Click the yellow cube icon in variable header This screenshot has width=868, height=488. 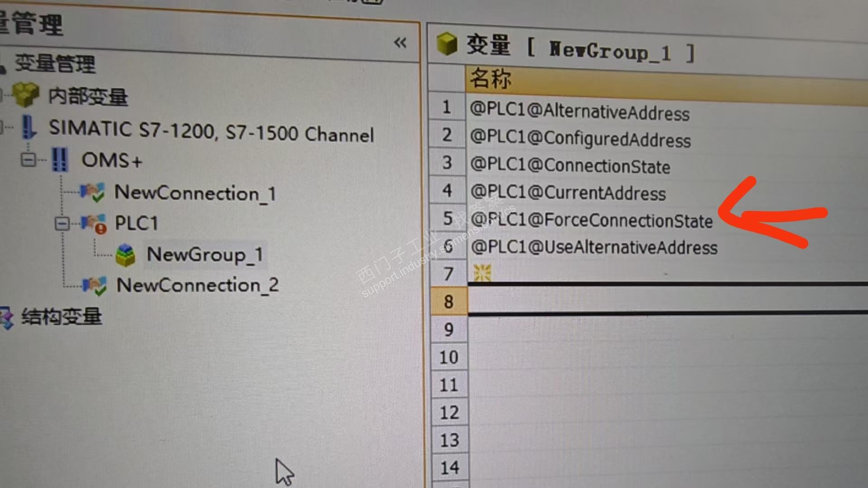[447, 44]
